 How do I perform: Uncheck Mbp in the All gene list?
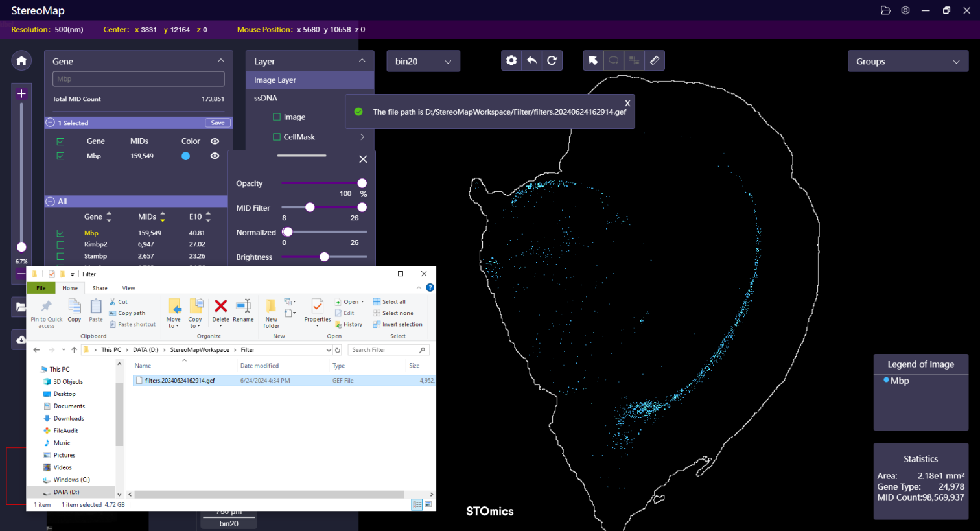(60, 233)
